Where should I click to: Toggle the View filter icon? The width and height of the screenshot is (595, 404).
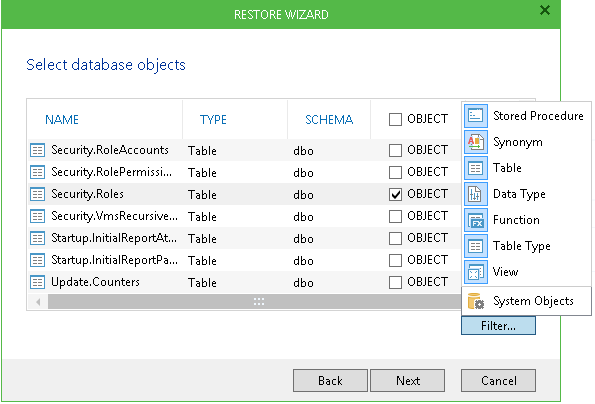tap(475, 272)
